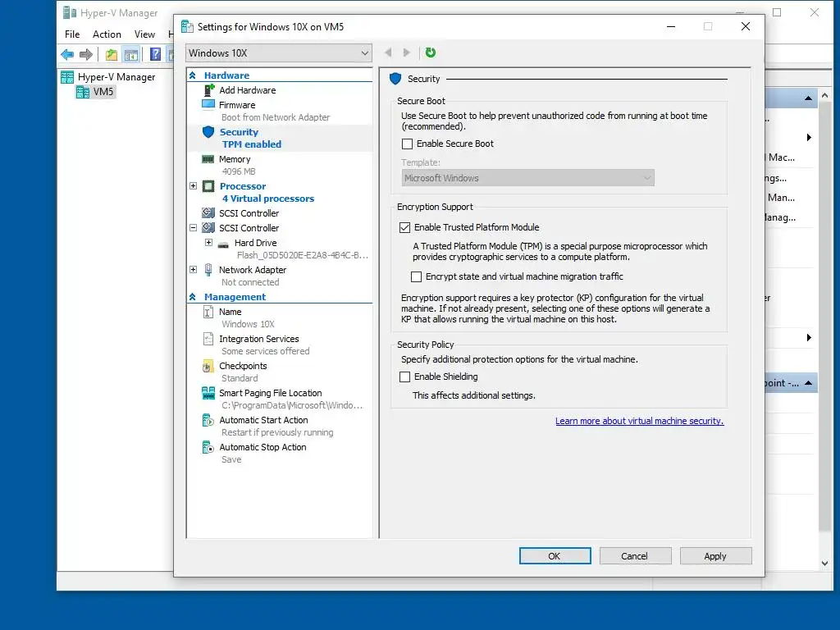This screenshot has height=630, width=840.
Task: Click the Hard Drive icon
Action: tap(223, 244)
